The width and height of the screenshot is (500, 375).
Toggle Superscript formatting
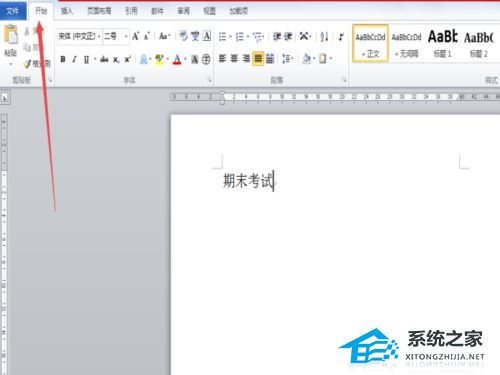[x=127, y=59]
